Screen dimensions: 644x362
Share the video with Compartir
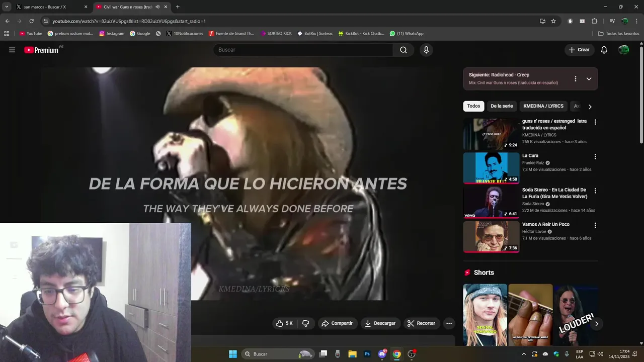pyautogui.click(x=338, y=323)
